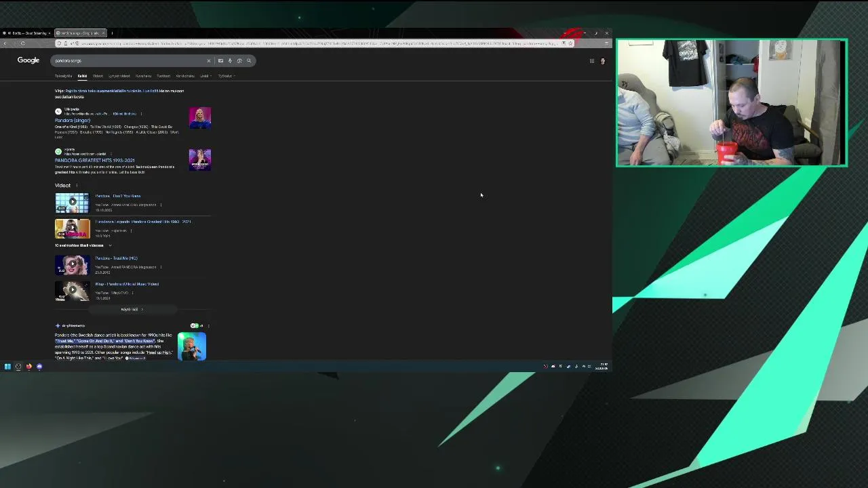Open the Google apps grid
The image size is (868, 488).
[x=592, y=61]
